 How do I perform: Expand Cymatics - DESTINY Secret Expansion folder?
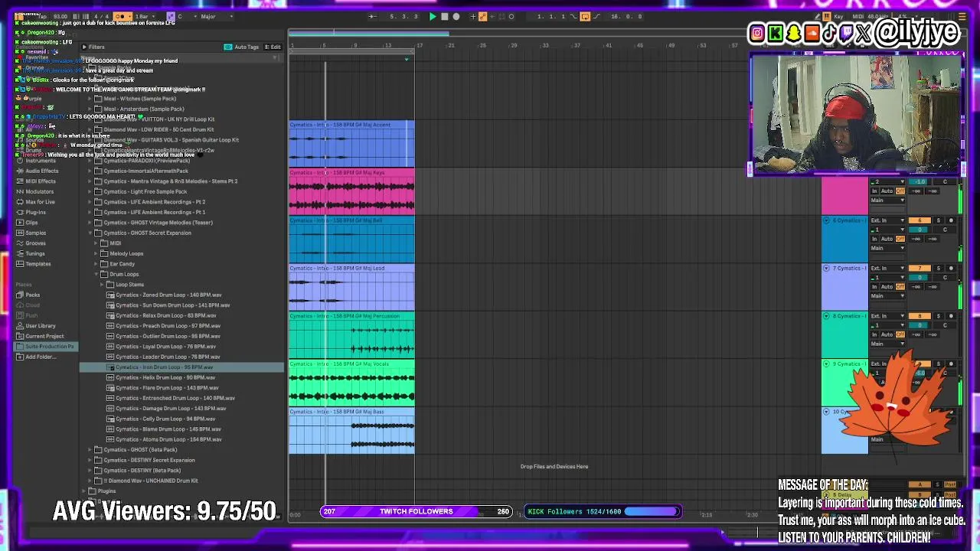point(90,460)
